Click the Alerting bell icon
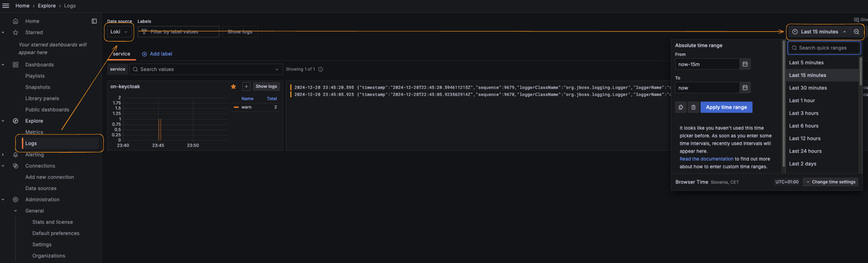 pyautogui.click(x=16, y=155)
